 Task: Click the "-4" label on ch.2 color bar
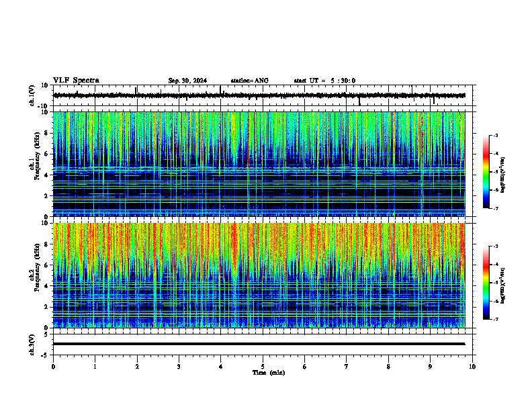(496, 265)
